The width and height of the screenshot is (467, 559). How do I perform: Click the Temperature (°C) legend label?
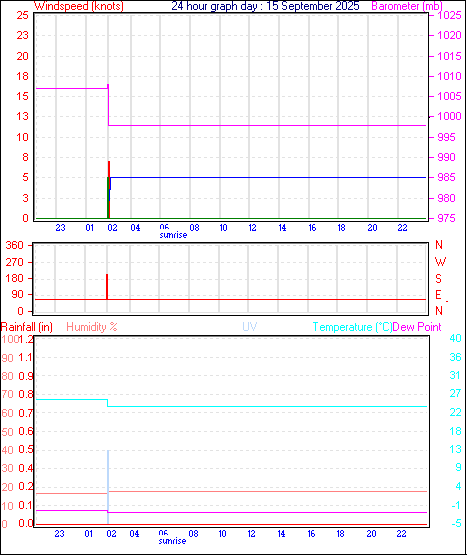[x=352, y=327]
